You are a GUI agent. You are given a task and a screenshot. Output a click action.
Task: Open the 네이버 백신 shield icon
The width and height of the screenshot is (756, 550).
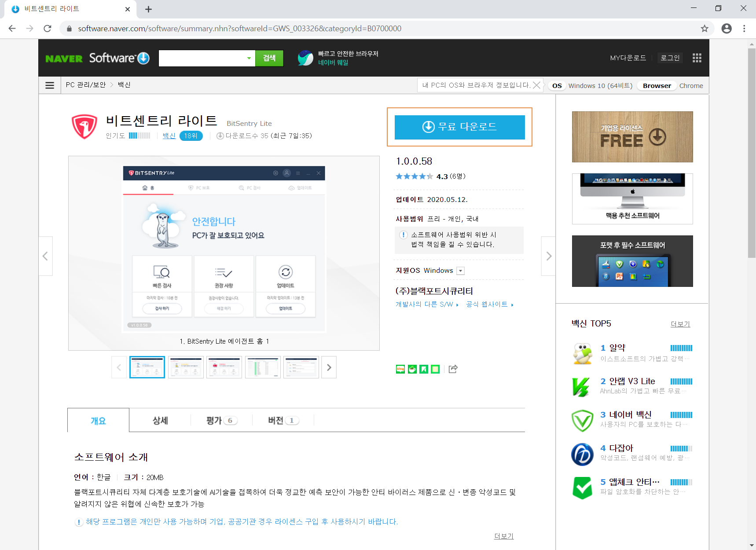click(x=582, y=420)
